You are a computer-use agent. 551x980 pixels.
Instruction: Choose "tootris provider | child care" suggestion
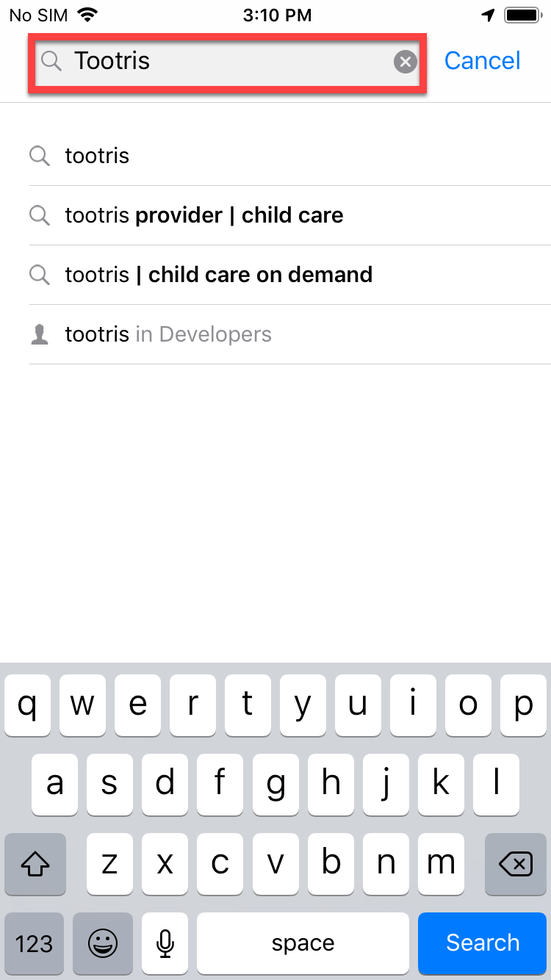pyautogui.click(x=204, y=215)
